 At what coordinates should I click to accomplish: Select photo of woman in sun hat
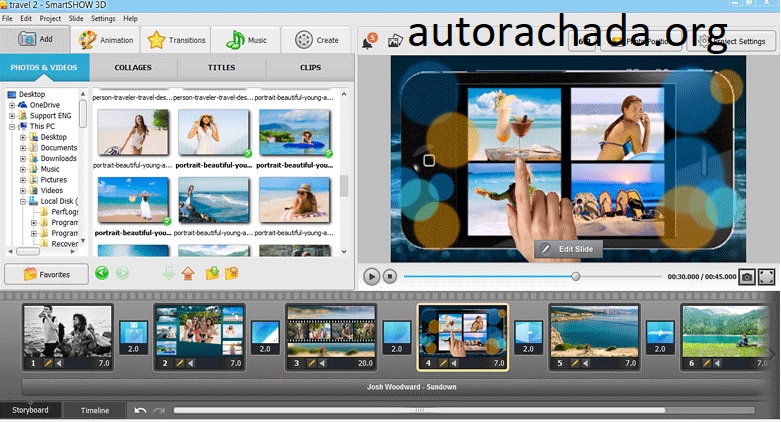pyautogui.click(x=214, y=132)
